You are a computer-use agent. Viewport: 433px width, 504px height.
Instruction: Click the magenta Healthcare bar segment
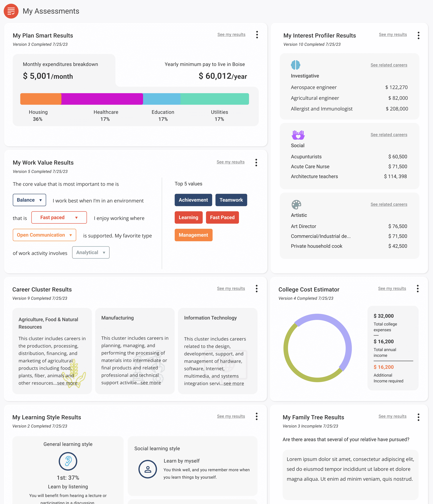[102, 99]
